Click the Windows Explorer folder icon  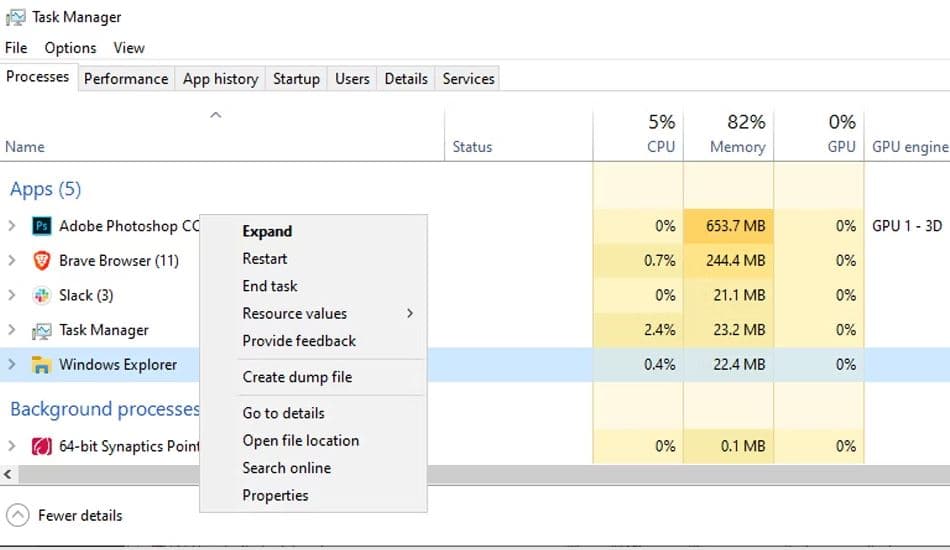[41, 365]
